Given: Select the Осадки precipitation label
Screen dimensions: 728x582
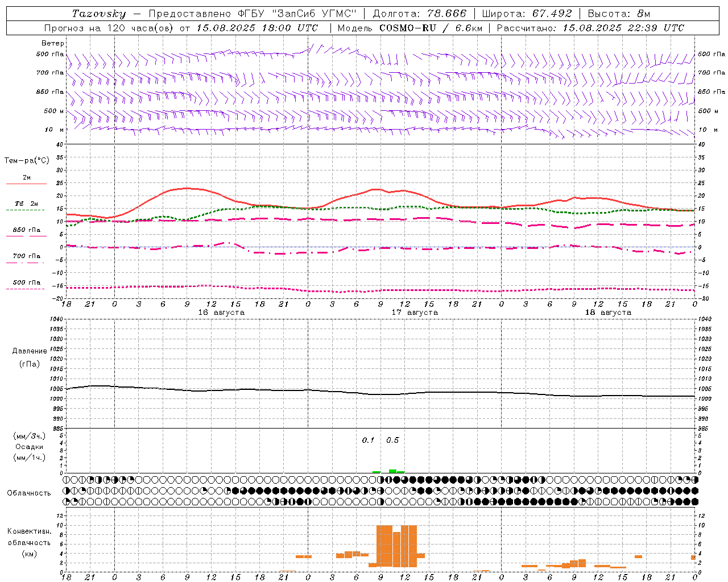Looking at the screenshot, I should (x=30, y=447).
